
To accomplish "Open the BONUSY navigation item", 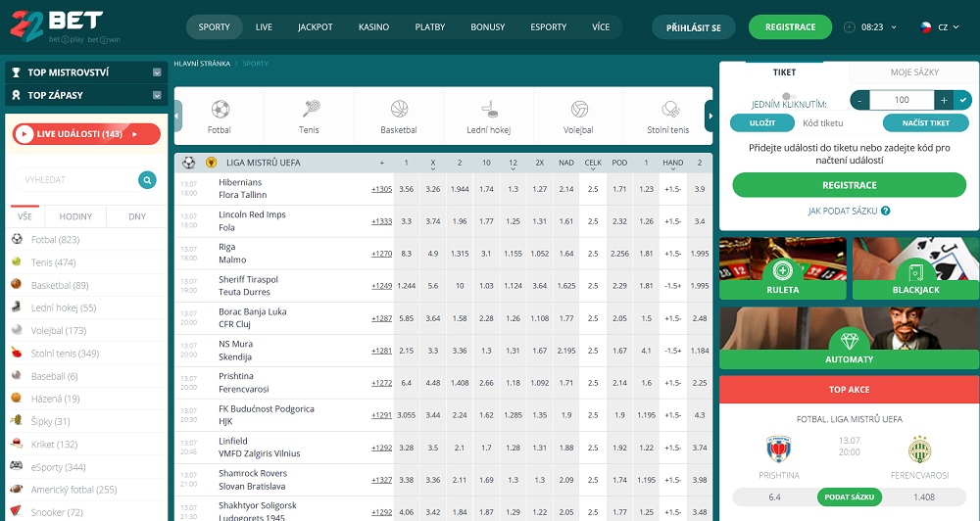I will pos(487,26).
